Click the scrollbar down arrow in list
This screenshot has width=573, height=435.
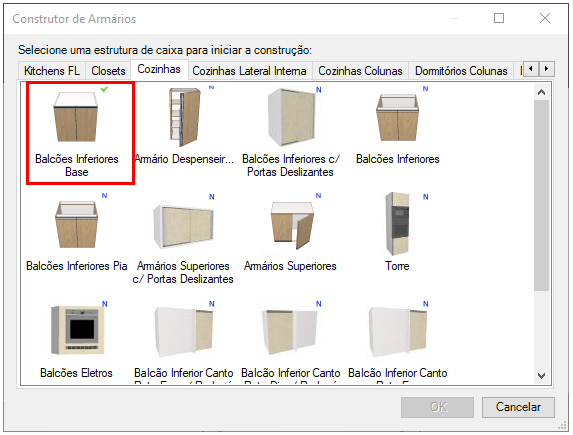coord(542,375)
